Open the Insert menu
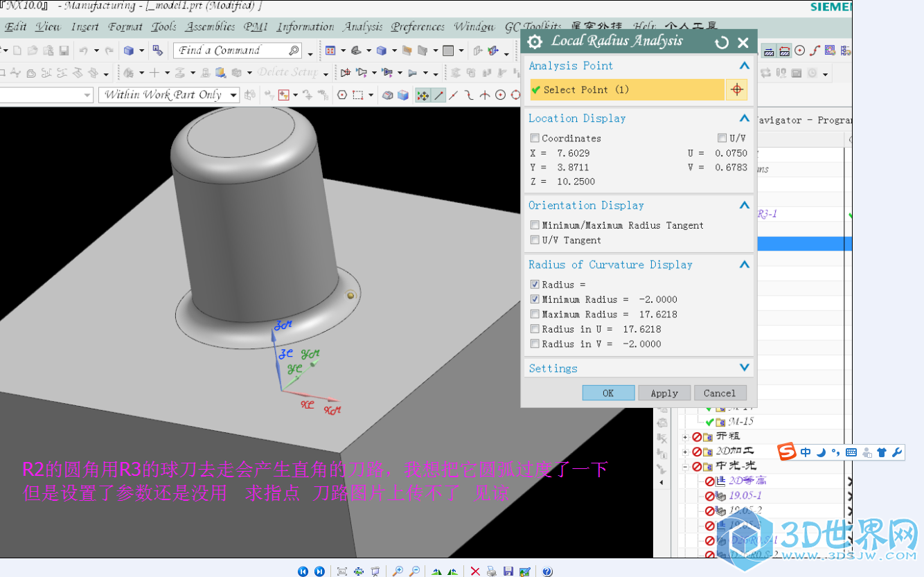Viewport: 924px width, 577px height. point(85,27)
